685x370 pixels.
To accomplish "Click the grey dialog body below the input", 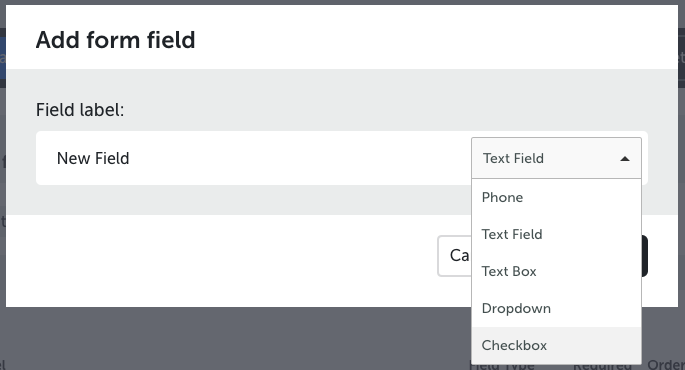I will (x=236, y=200).
